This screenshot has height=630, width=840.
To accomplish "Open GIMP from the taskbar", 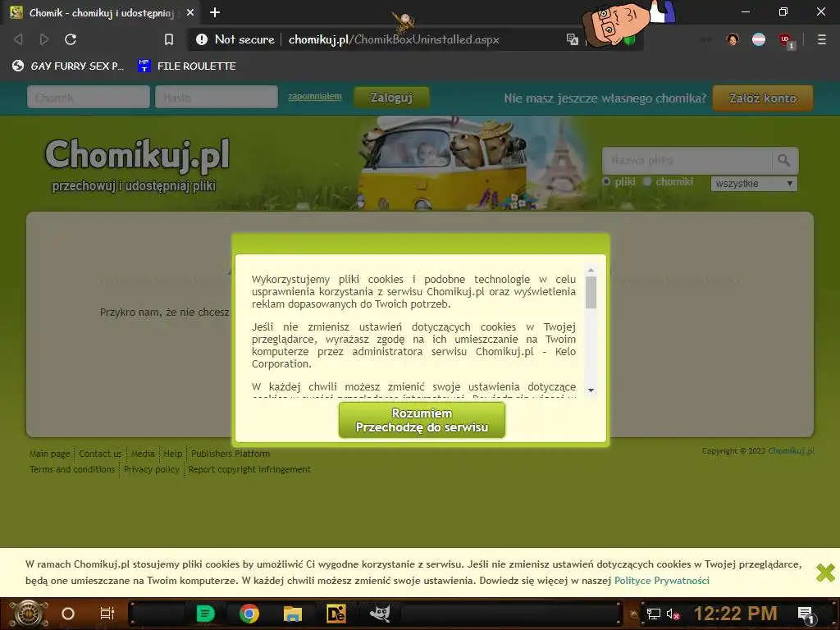I will (x=380, y=614).
